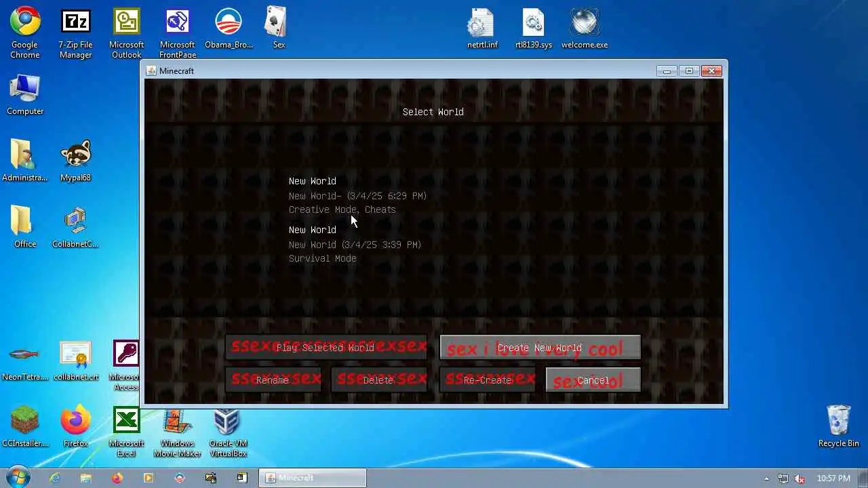Click Cancel in Select World screen
Screen dimensions: 868x488
coord(593,380)
